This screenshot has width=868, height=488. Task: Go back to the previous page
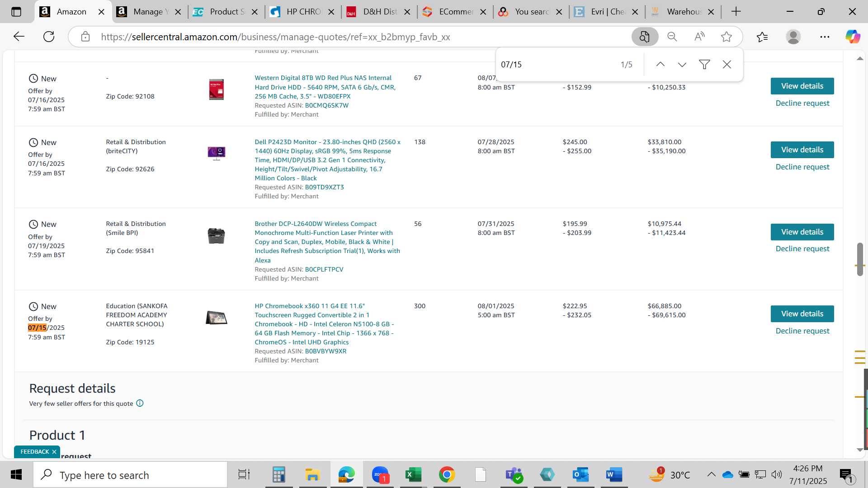point(19,37)
